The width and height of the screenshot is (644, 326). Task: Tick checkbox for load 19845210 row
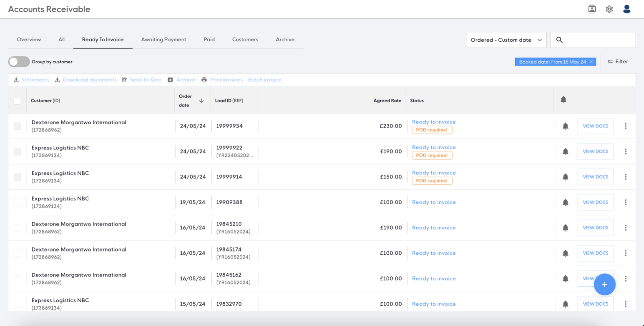click(x=17, y=228)
